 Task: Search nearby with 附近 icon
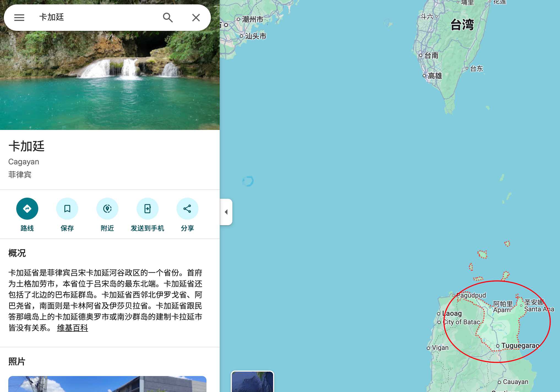click(x=107, y=209)
